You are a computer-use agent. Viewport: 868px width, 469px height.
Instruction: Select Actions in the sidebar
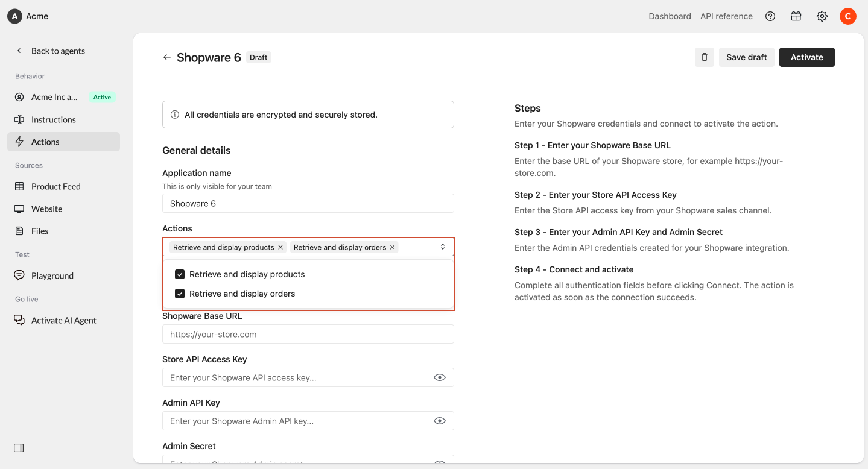click(x=63, y=142)
